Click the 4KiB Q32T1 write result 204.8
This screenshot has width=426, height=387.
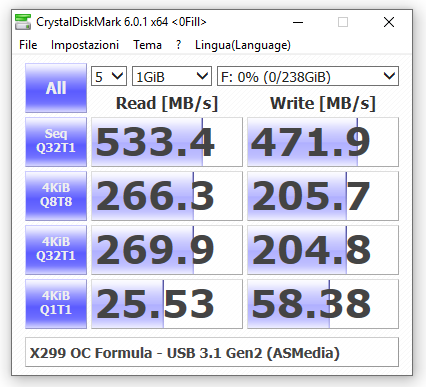click(x=323, y=250)
